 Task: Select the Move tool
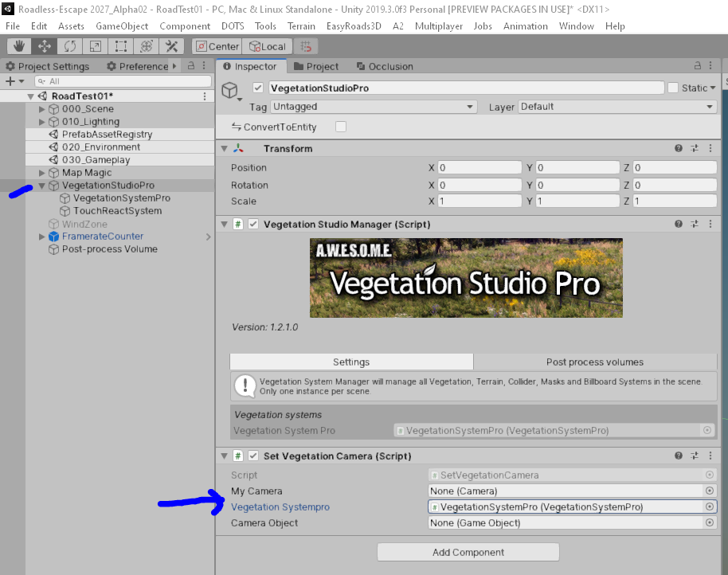tap(45, 46)
